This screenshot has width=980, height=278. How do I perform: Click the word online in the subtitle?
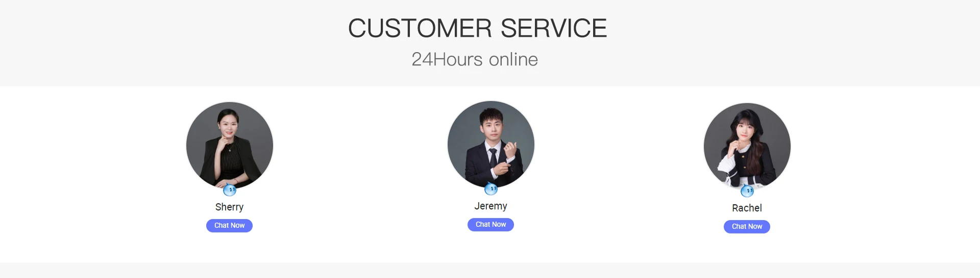513,59
